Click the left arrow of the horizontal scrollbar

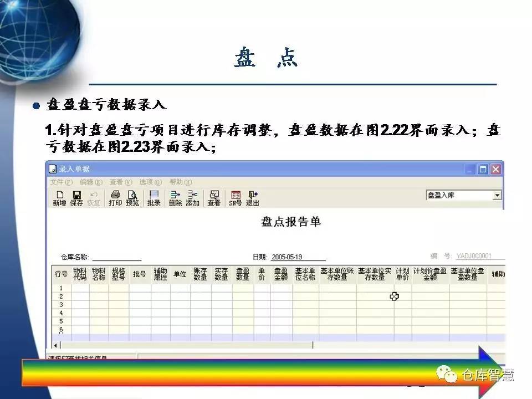click(55, 345)
